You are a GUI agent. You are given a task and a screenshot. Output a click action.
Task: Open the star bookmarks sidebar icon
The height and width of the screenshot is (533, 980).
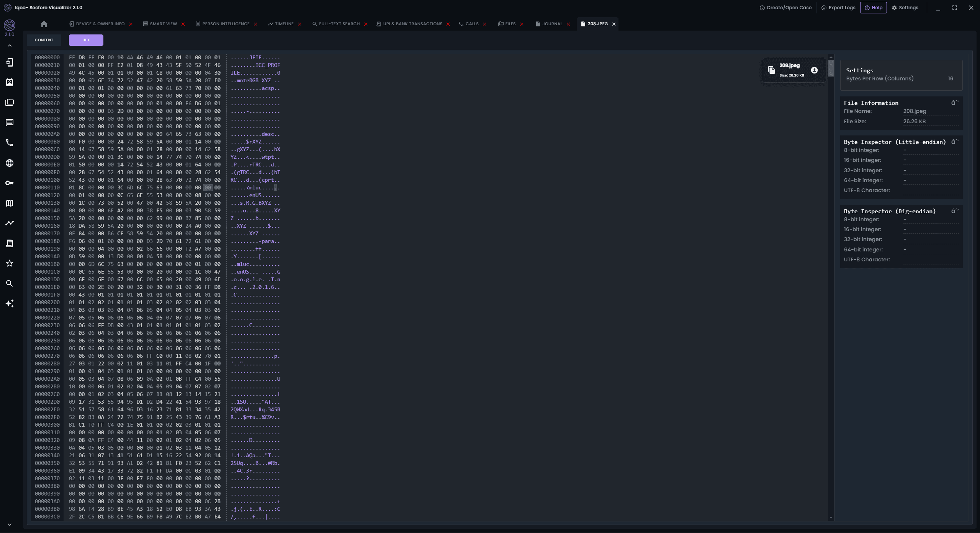pyautogui.click(x=10, y=263)
